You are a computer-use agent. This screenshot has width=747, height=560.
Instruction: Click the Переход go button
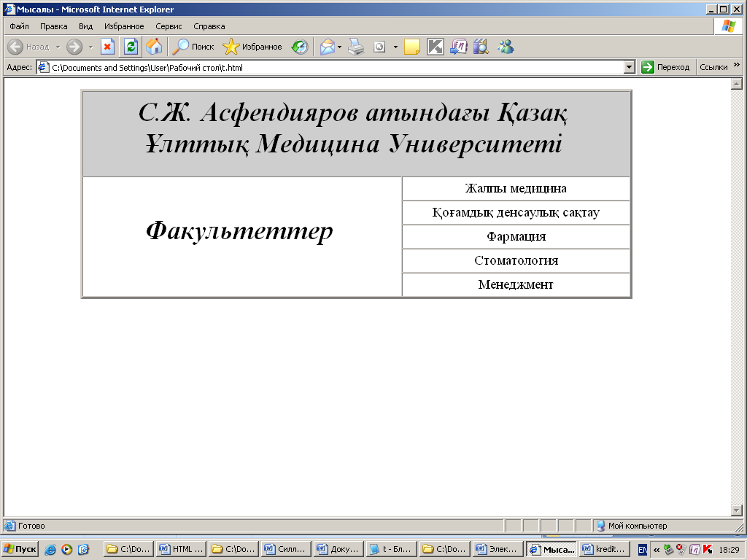(x=665, y=67)
